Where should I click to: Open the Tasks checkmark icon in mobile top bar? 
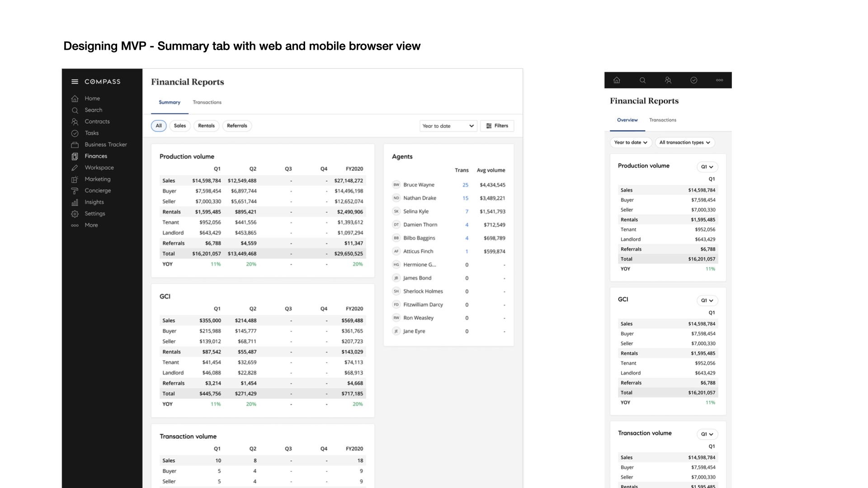[x=694, y=80]
